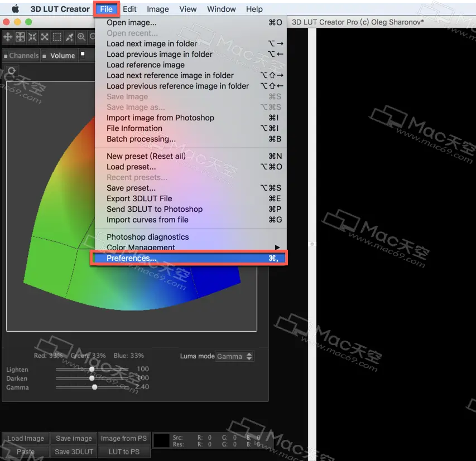476x461 pixels.
Task: Open the Edit menu
Action: pos(129,9)
